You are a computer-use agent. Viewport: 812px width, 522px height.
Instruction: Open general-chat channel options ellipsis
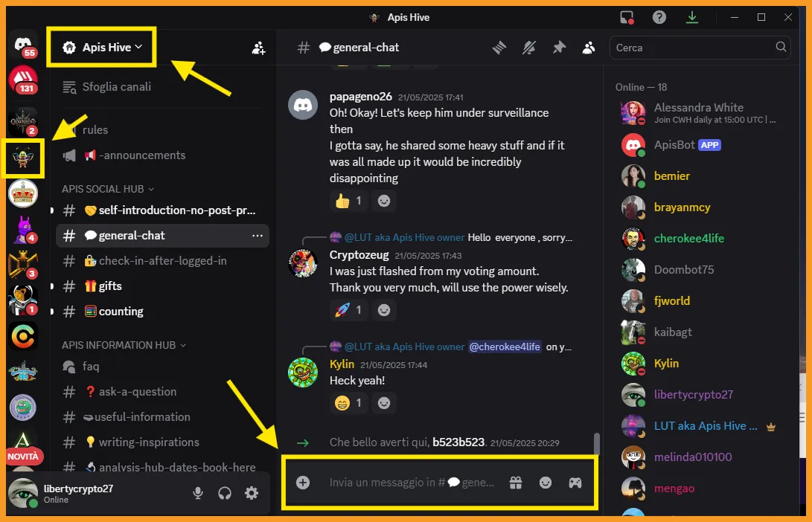click(258, 236)
